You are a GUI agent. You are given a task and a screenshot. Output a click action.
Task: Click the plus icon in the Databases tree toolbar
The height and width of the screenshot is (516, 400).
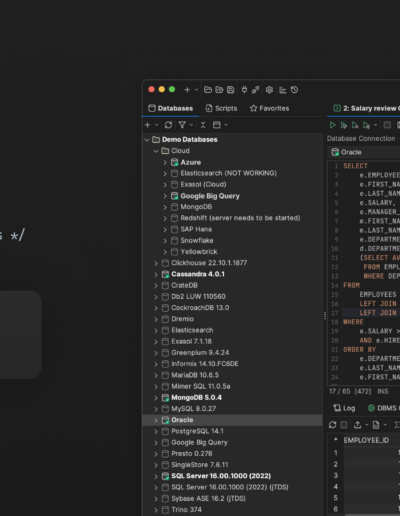148,125
